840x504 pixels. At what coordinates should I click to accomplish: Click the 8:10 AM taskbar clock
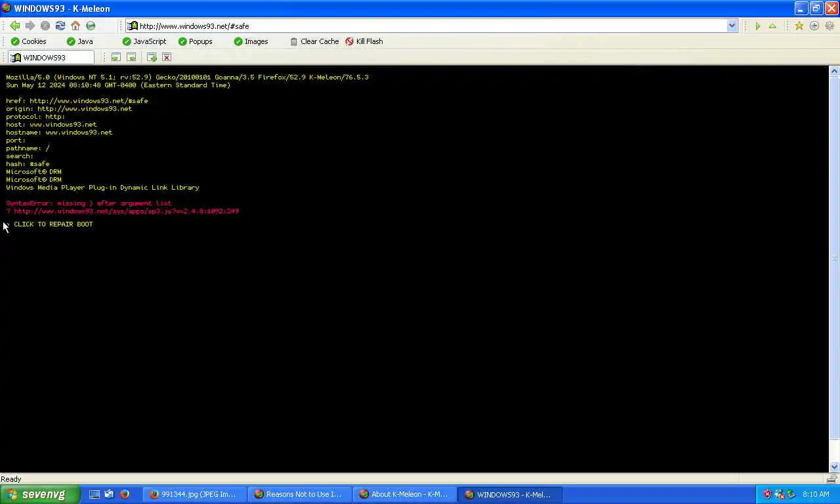pyautogui.click(x=816, y=495)
